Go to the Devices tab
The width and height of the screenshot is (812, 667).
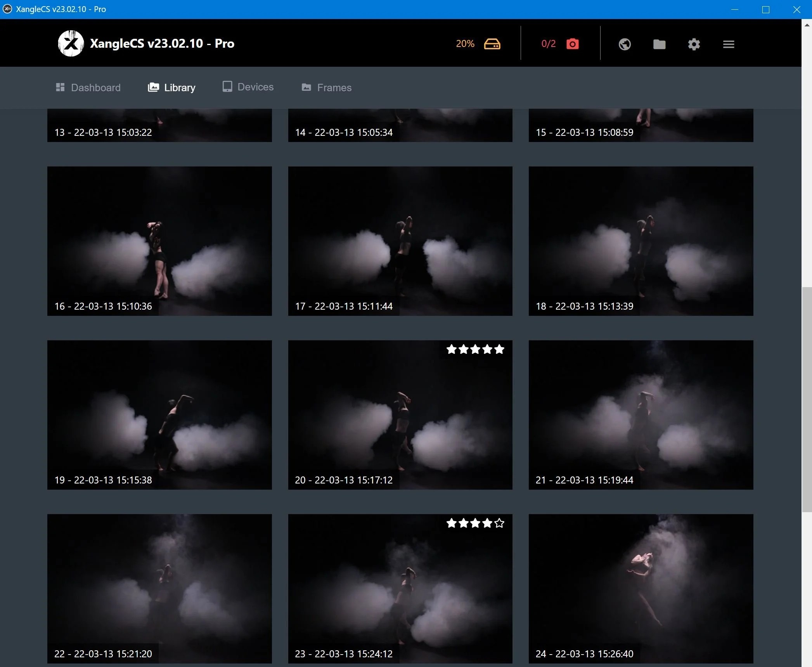point(248,87)
